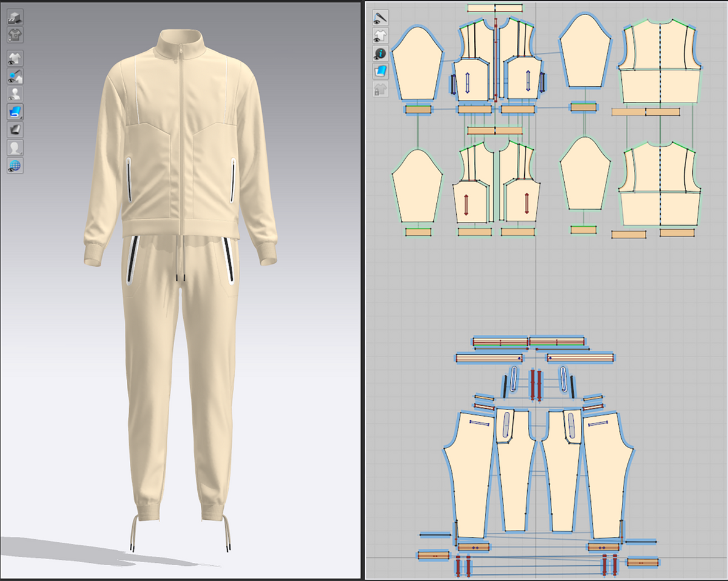The width and height of the screenshot is (728, 581).
Task: Toggle 3D environment globe visibility
Action: [x=15, y=165]
